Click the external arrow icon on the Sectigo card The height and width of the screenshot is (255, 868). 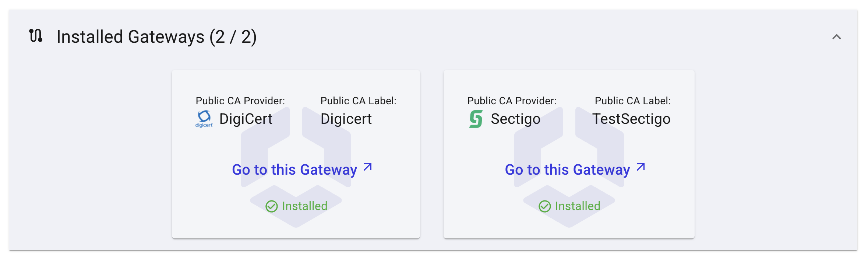coord(641,167)
